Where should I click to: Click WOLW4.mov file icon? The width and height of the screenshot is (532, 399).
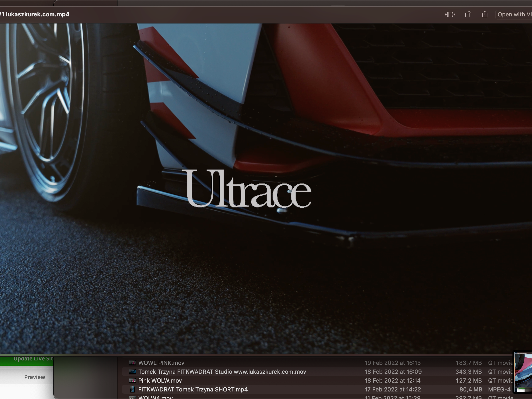tap(132, 397)
